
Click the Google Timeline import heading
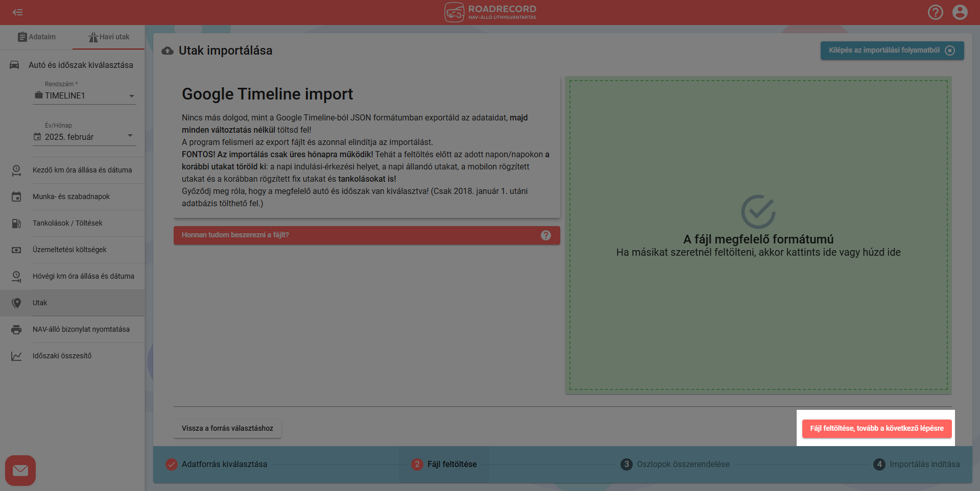coord(267,94)
